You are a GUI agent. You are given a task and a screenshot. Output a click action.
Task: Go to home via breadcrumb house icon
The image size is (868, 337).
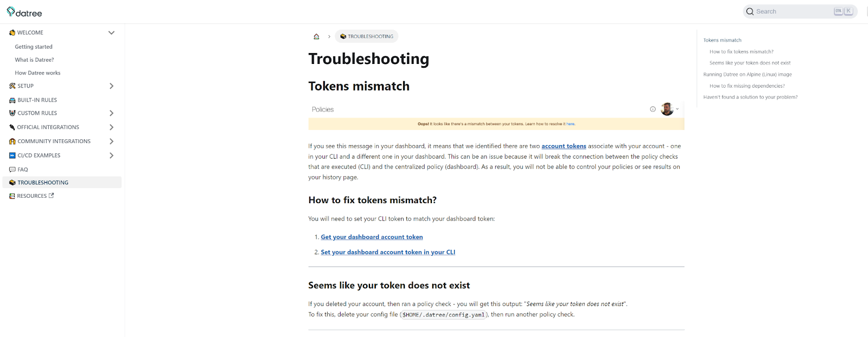click(316, 36)
